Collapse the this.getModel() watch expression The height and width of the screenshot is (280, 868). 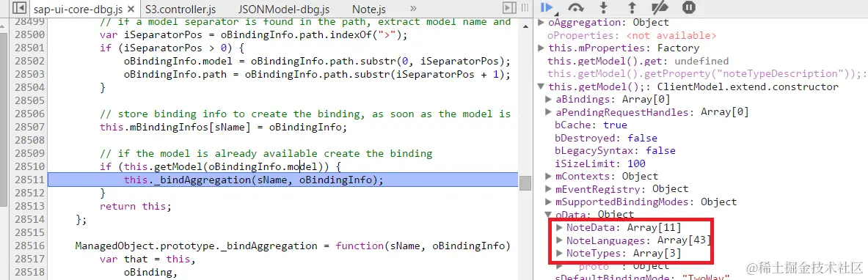coord(541,87)
